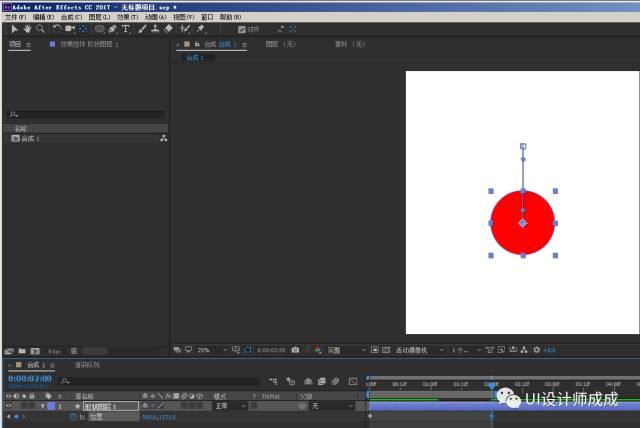
Task: Open the layer blending mode dropdown
Action: pyautogui.click(x=230, y=406)
